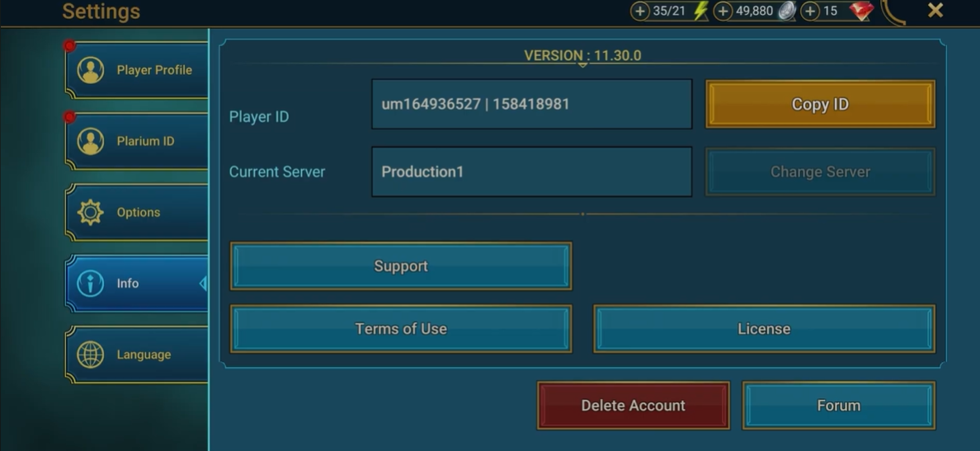Click the lightning energy icon
Image resolution: width=980 pixels, height=451 pixels.
(700, 11)
